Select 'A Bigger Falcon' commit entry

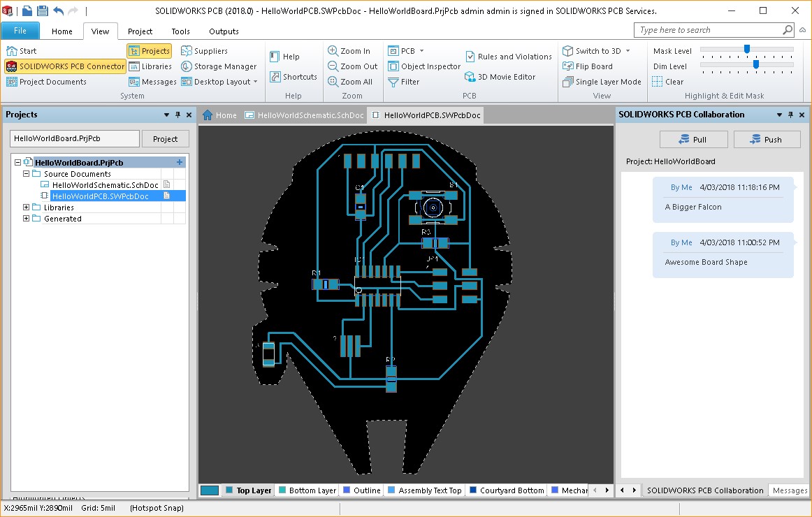pyautogui.click(x=723, y=200)
